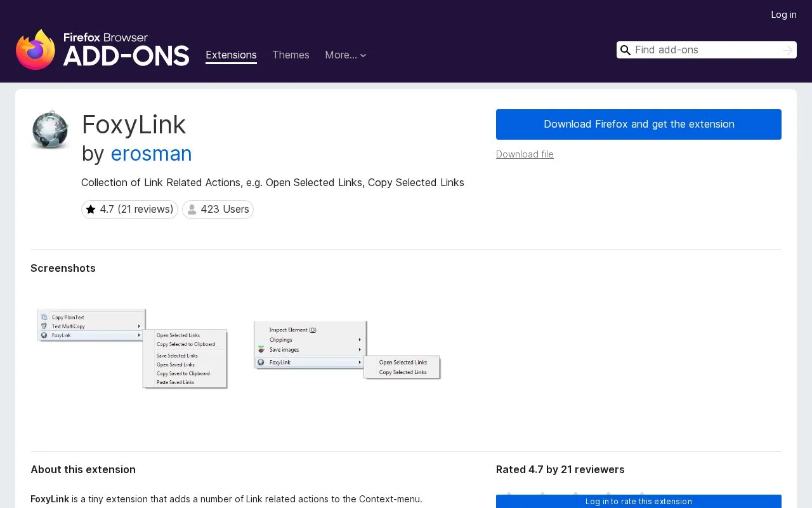Click the Collection of Link Related Actions description
Screen dimensions: 812x508
coord(273,182)
